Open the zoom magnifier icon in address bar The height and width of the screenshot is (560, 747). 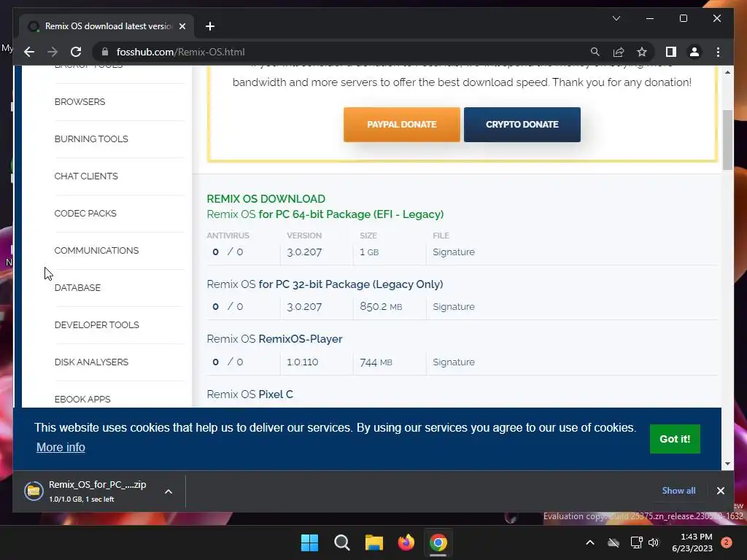(x=595, y=52)
